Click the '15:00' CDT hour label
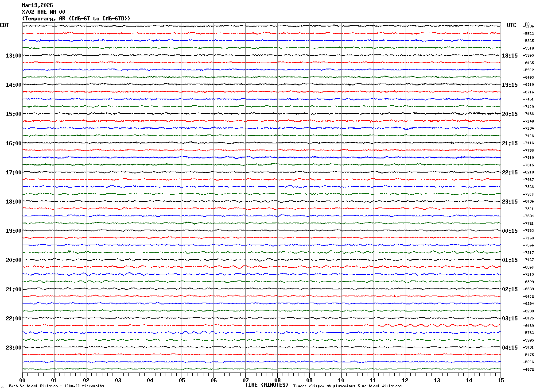The image size is (536, 392). (14, 114)
